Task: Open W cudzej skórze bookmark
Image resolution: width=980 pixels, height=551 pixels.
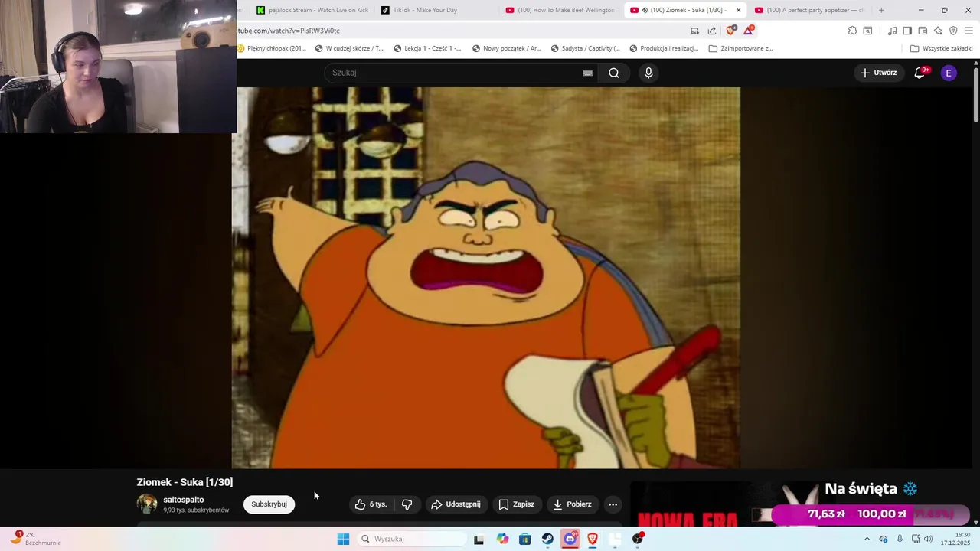Action: (349, 48)
